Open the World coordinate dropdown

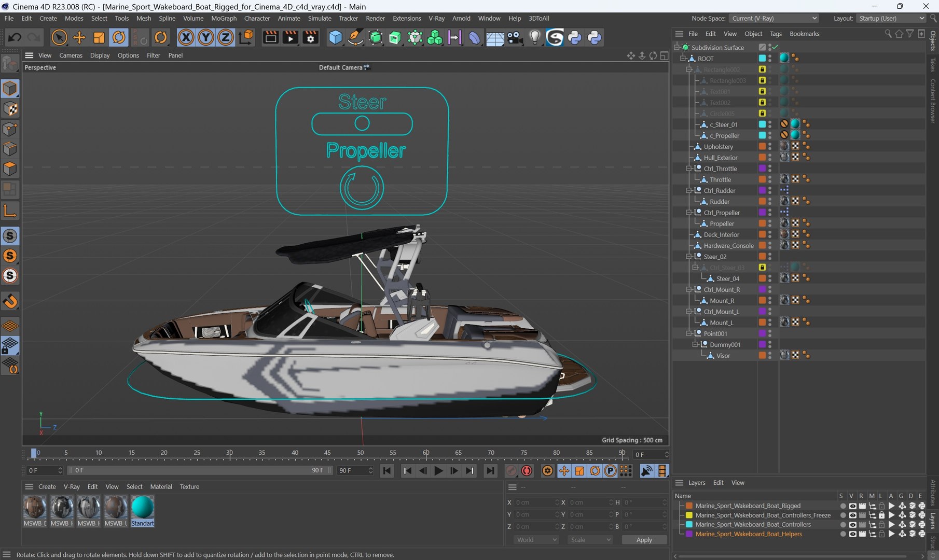pyautogui.click(x=537, y=540)
